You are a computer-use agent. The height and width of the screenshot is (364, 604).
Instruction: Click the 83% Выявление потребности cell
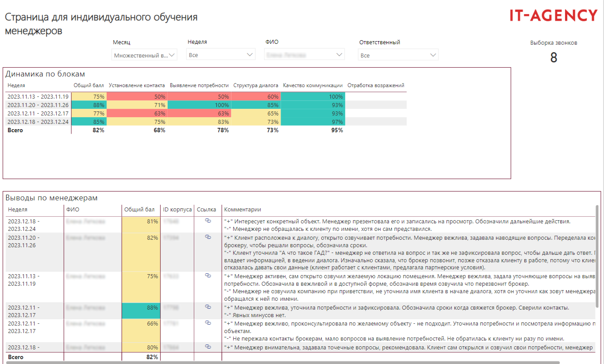click(199, 122)
